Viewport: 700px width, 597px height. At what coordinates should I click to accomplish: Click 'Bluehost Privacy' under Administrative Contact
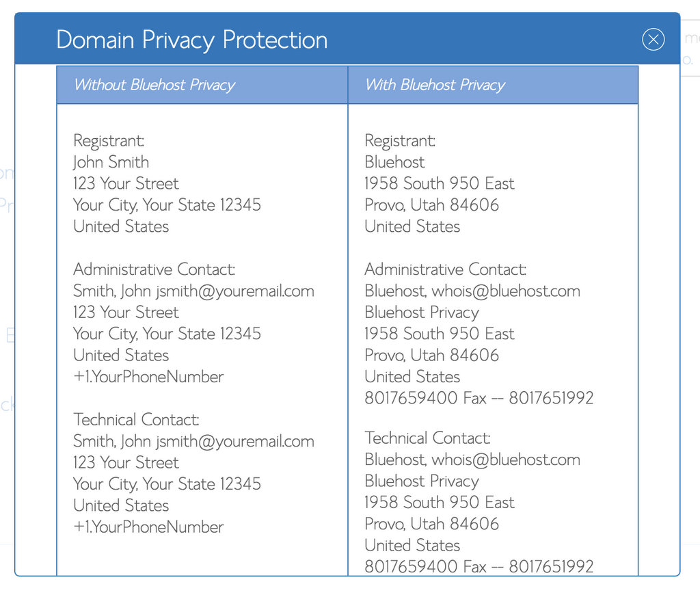click(421, 312)
